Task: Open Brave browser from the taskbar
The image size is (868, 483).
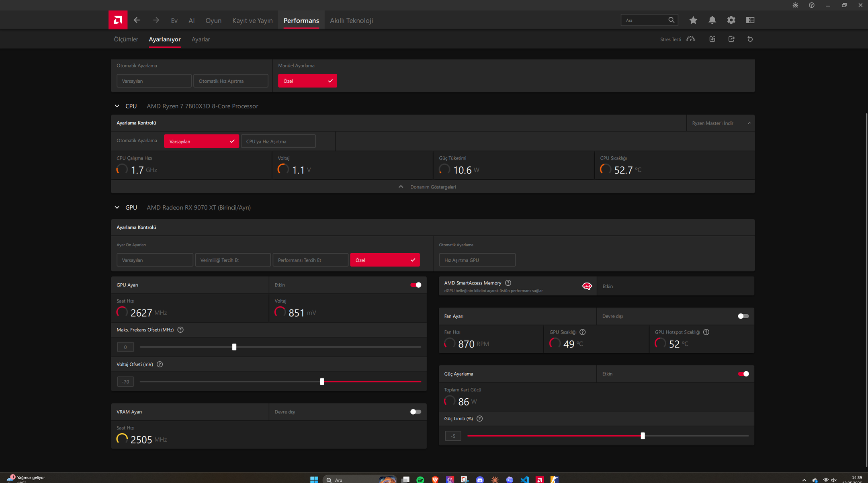Action: pos(435,479)
